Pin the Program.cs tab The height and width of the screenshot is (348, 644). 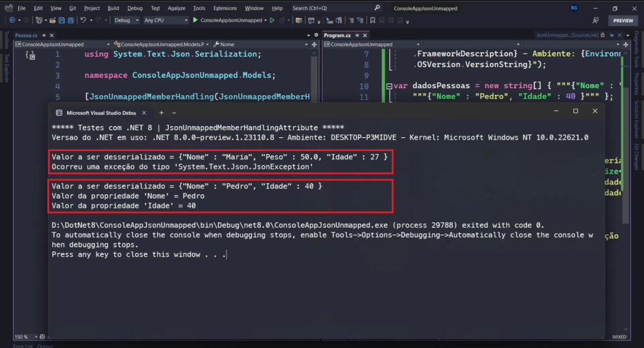[x=357, y=35]
